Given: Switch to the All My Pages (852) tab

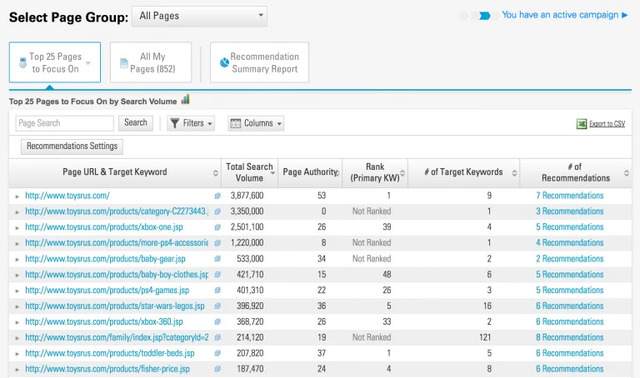Looking at the screenshot, I should click(151, 62).
